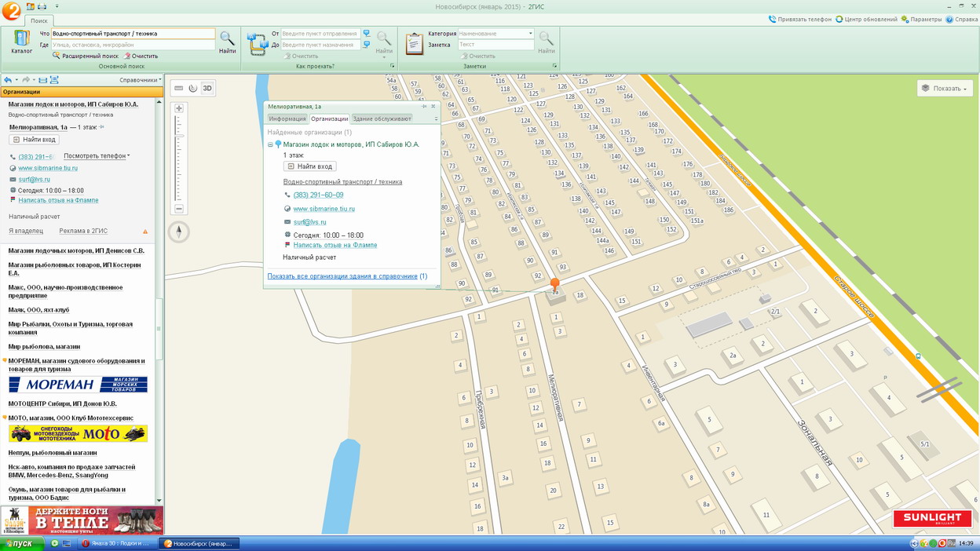Click the warning triangle icon near Реклама в 2ГИС
Screen dimensions: 980x551
(x=145, y=232)
